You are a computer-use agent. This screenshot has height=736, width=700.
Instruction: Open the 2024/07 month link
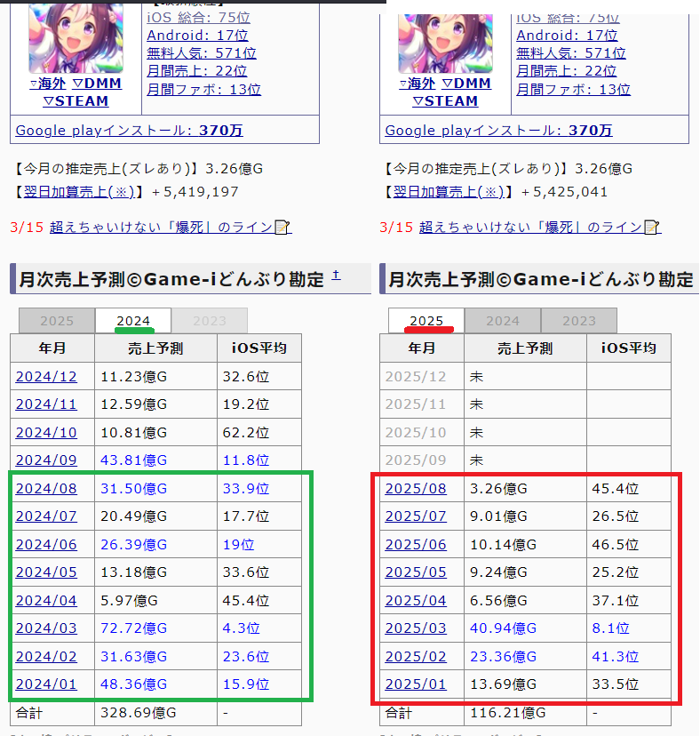(46, 516)
